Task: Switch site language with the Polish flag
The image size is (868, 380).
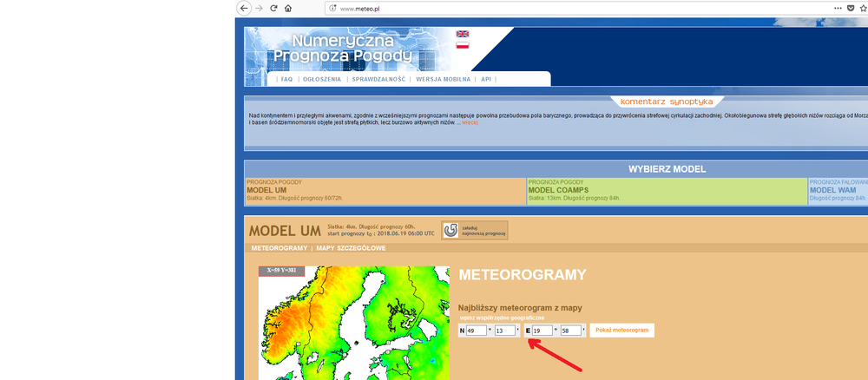Action: pyautogui.click(x=463, y=45)
